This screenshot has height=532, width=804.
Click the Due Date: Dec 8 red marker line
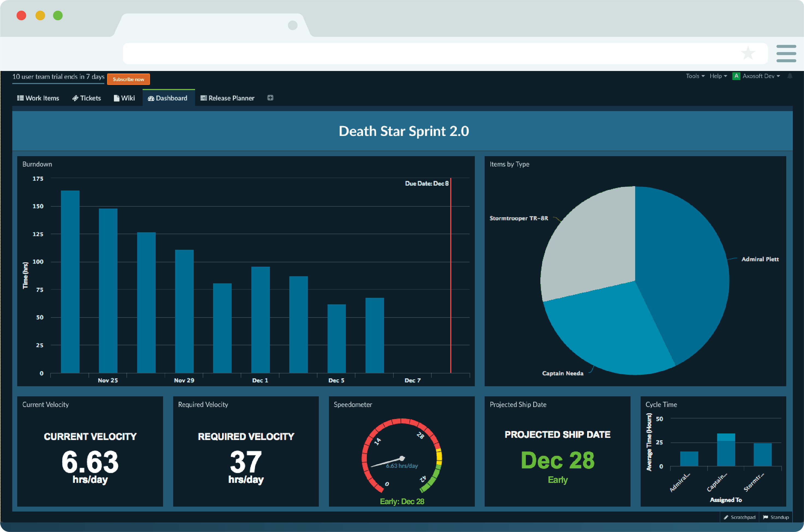click(x=450, y=275)
